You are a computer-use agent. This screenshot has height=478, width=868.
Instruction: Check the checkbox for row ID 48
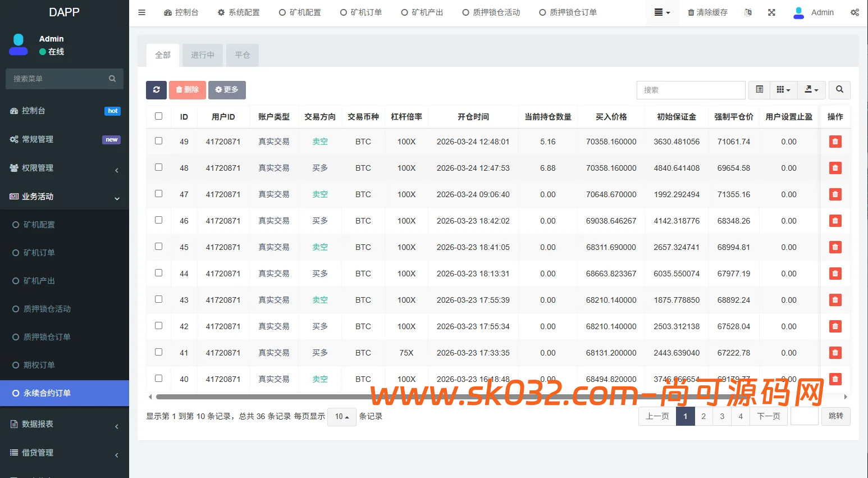point(158,167)
